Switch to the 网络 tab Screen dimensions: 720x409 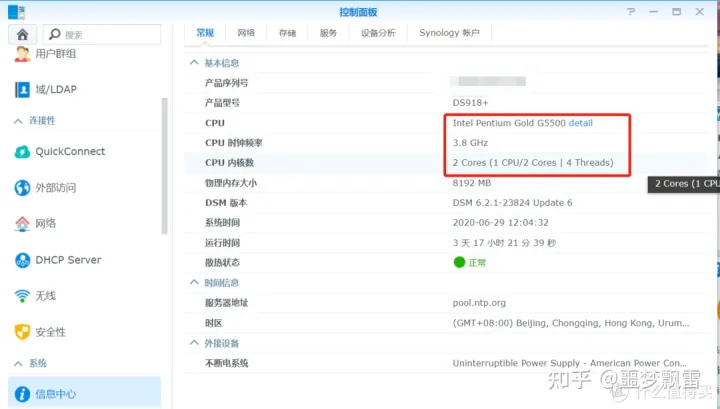pos(246,33)
